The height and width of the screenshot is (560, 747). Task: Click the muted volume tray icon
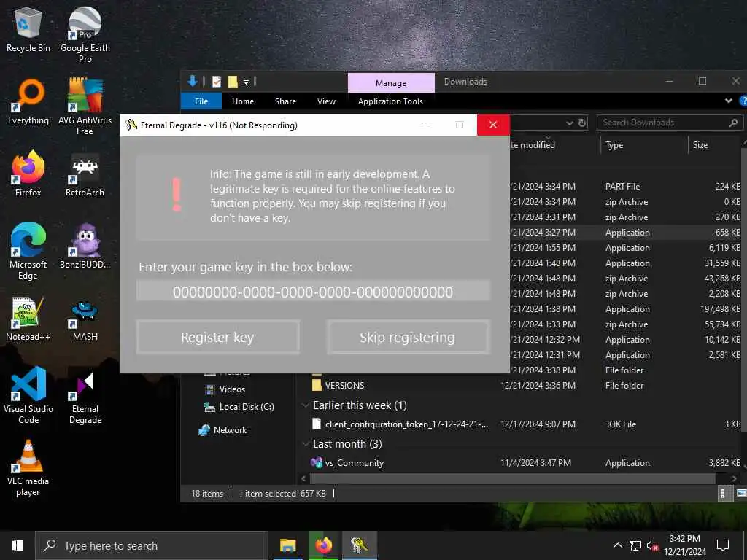pyautogui.click(x=651, y=546)
